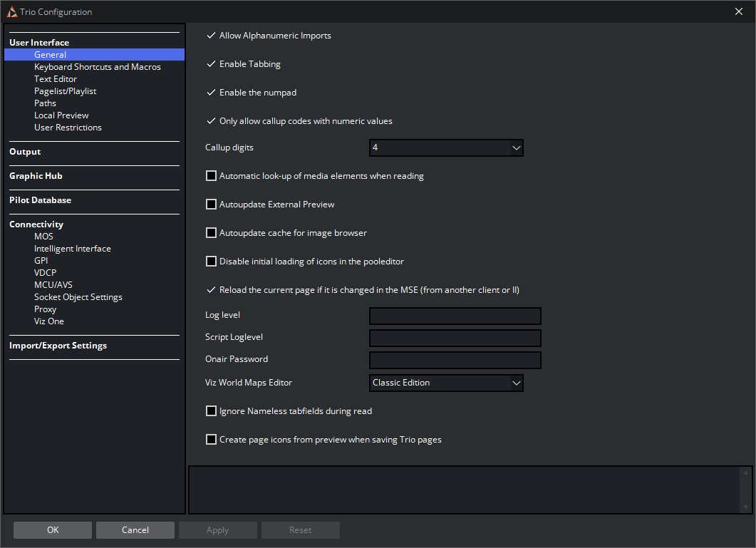Toggle Reload the current page if changed in MSE
Screen dimensions: 756x548
tap(211, 289)
